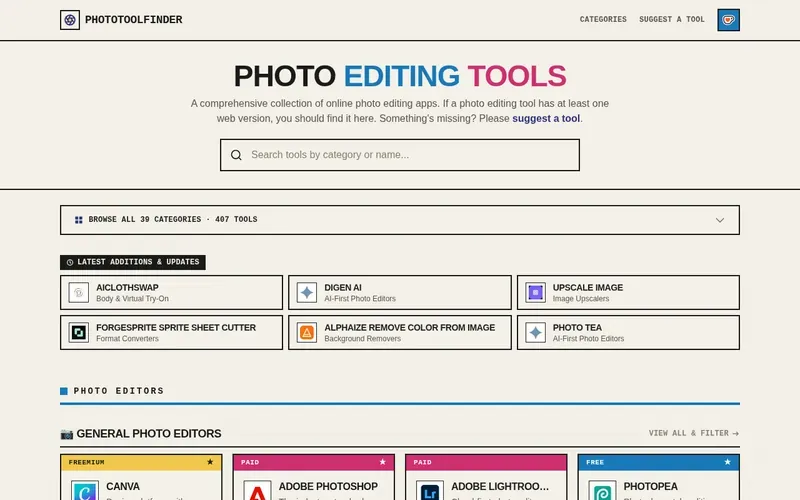
Task: Click the AIClothSwap tool icon
Action: [79, 293]
